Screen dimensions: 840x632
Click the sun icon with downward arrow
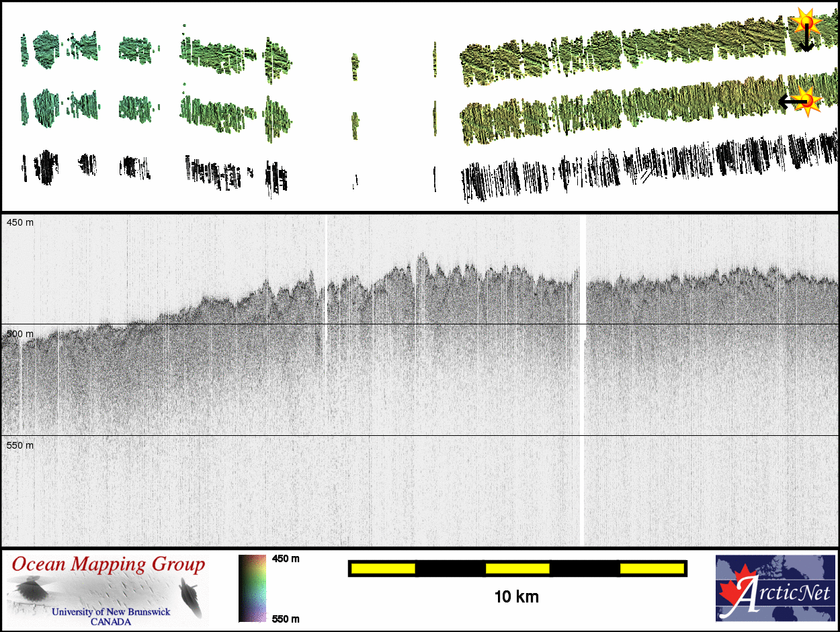805,22
